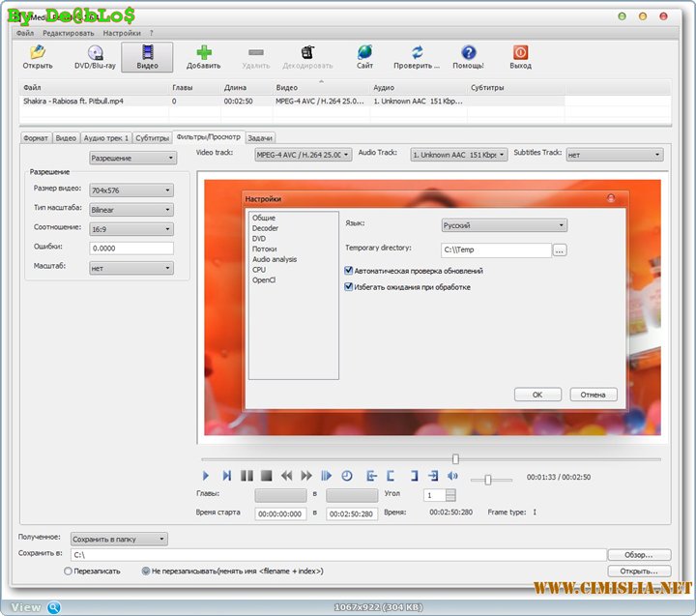Screen dimensions: 696x616
Task: Select the Перезаписать radio button
Action: pos(68,572)
